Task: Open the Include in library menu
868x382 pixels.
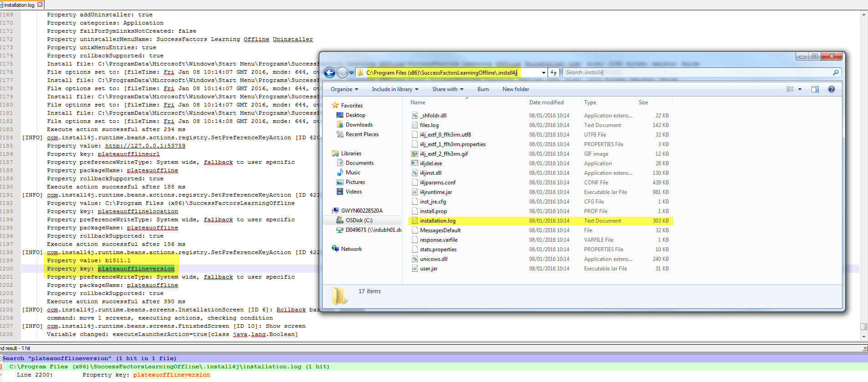Action: coord(395,89)
